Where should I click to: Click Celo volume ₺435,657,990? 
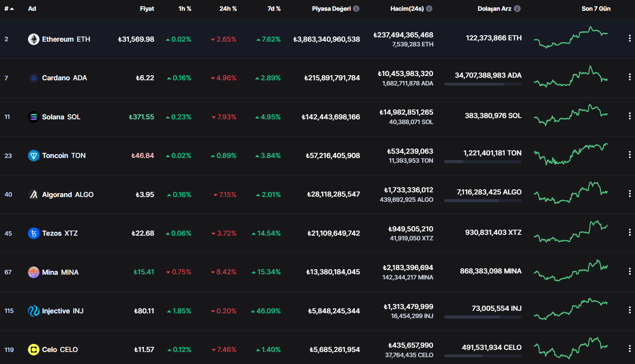[x=411, y=345]
